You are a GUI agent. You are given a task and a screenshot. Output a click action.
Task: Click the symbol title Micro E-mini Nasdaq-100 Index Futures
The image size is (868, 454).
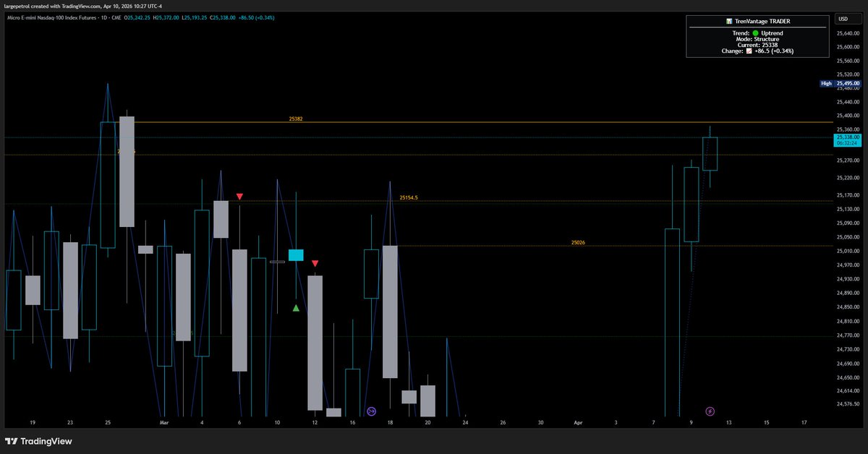[x=54, y=17]
